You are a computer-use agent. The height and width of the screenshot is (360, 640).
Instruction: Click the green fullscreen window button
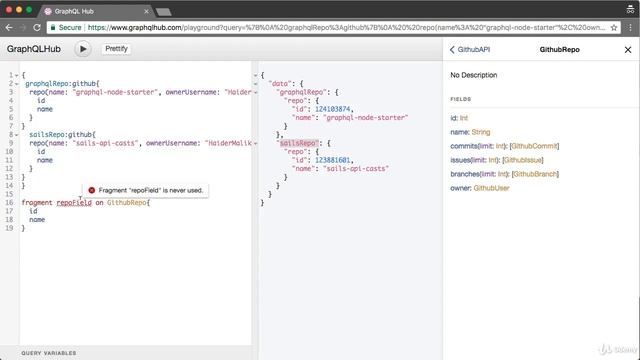coord(29,9)
